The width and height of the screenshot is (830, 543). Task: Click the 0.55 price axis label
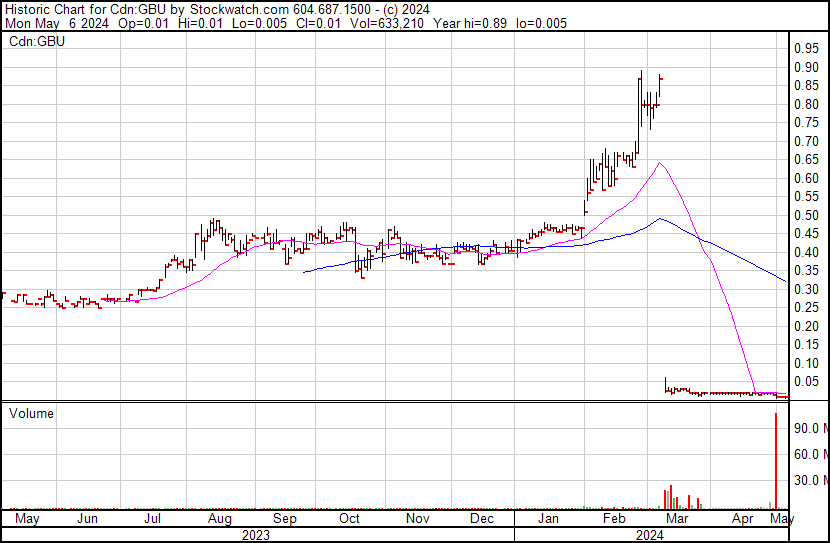(806, 197)
